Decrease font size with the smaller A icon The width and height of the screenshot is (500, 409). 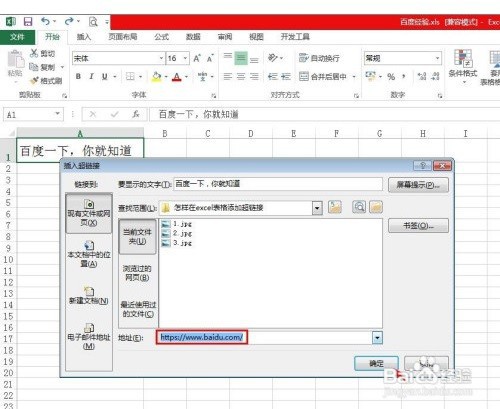pos(210,59)
